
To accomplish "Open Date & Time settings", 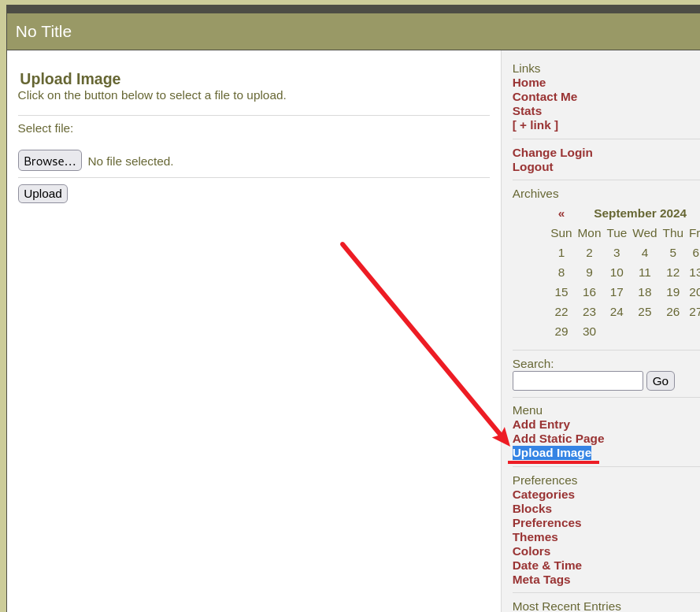I will pyautogui.click(x=546, y=566).
